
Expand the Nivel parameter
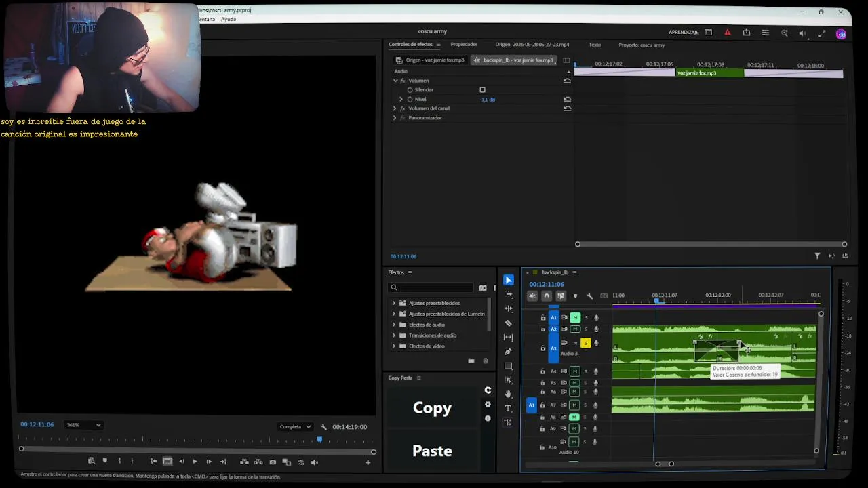coord(401,99)
